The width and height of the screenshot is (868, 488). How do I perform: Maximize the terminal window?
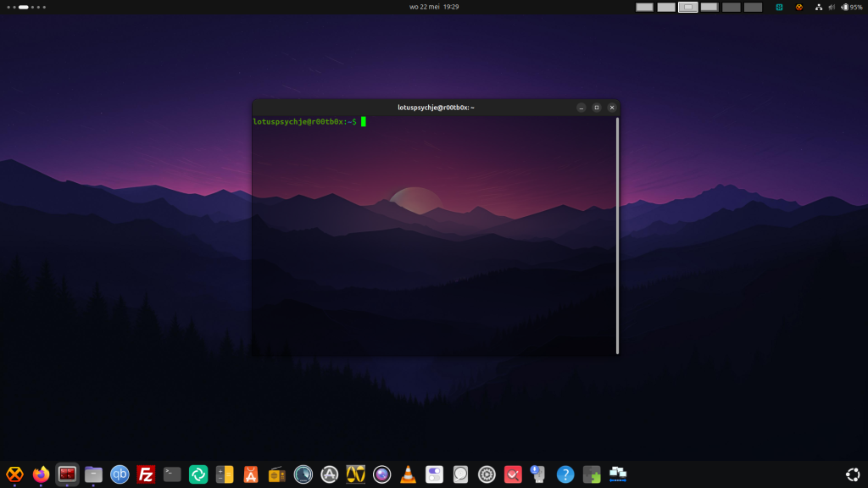point(597,108)
